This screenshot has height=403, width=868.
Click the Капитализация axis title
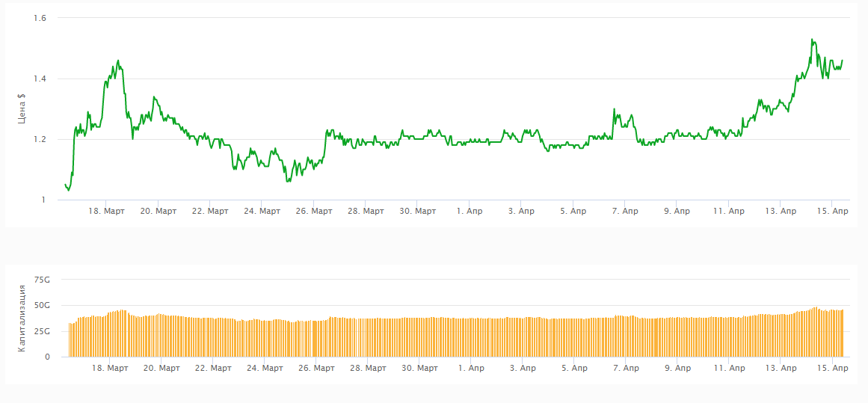pyautogui.click(x=22, y=319)
